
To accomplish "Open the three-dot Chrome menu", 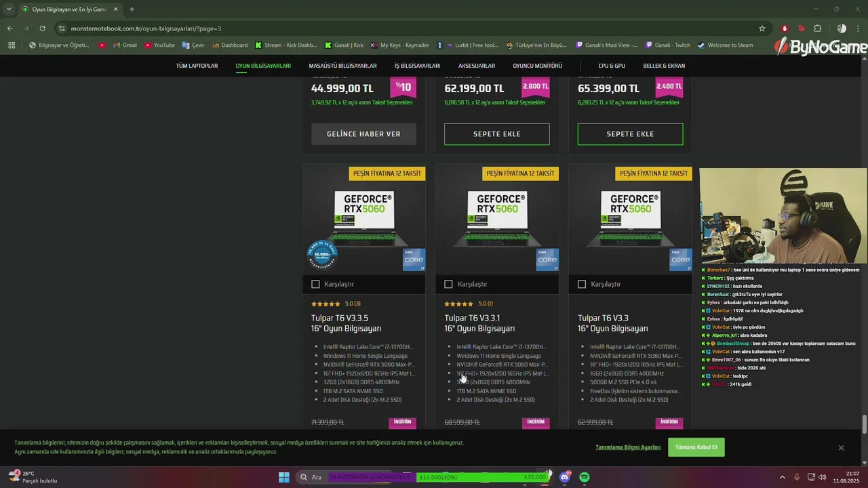I will (x=859, y=28).
